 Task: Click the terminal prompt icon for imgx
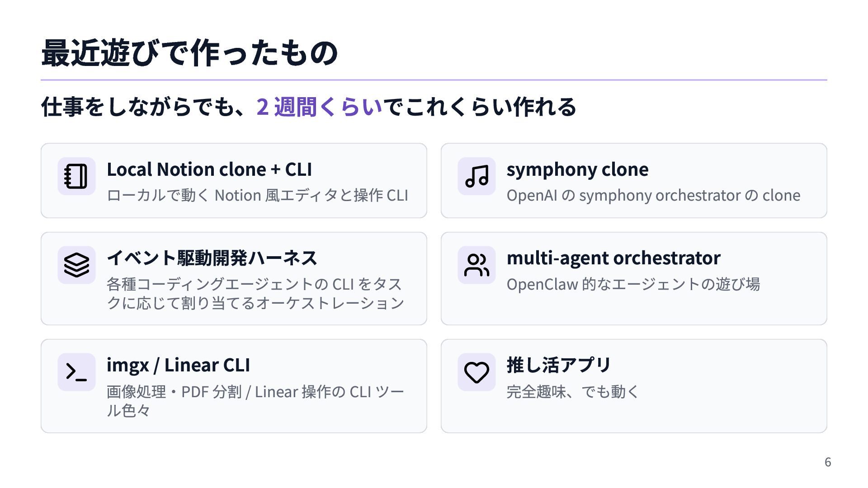pos(76,372)
